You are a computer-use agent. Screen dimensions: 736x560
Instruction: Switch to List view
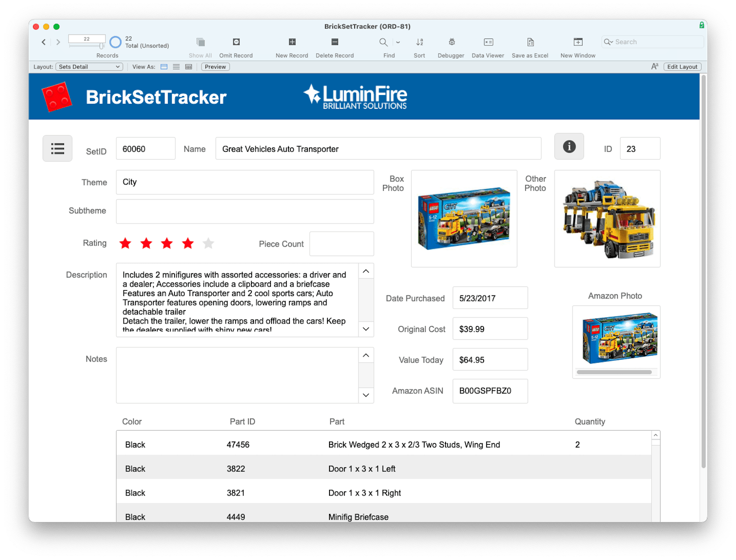pyautogui.click(x=176, y=66)
